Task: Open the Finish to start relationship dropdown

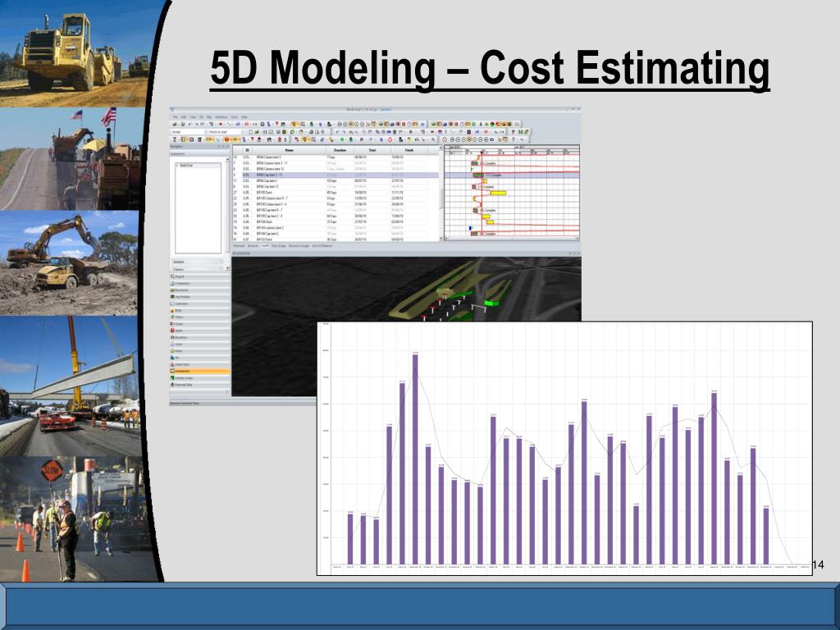Action: (225, 132)
